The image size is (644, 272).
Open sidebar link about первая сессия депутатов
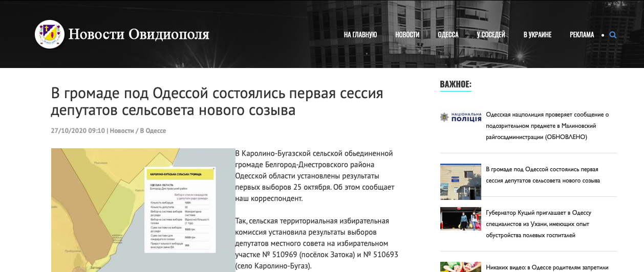542,175
